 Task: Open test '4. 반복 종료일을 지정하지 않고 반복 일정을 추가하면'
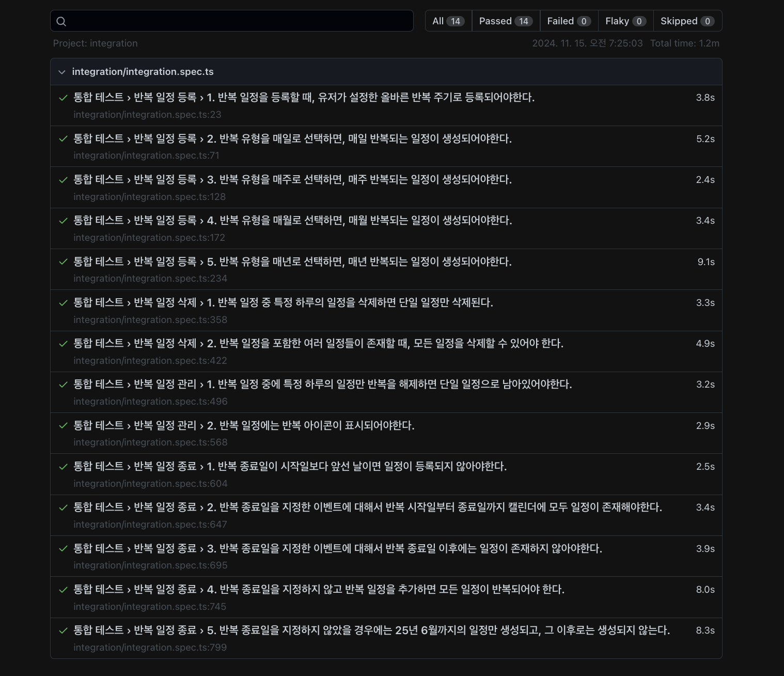319,589
